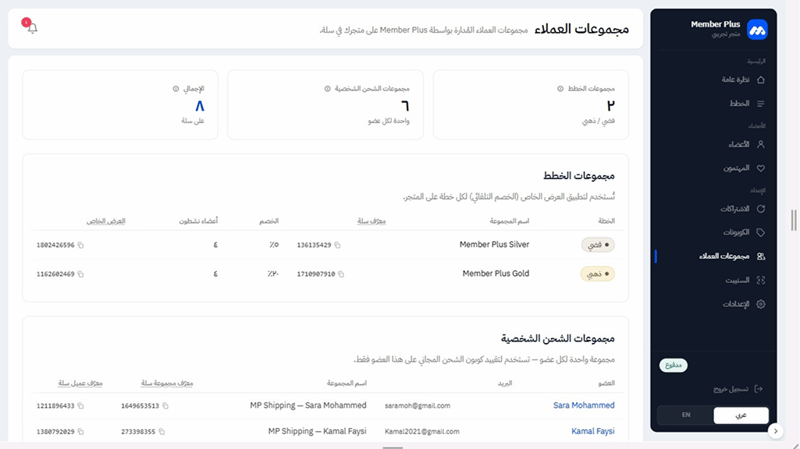Click the مدفوع badge

[x=673, y=365]
